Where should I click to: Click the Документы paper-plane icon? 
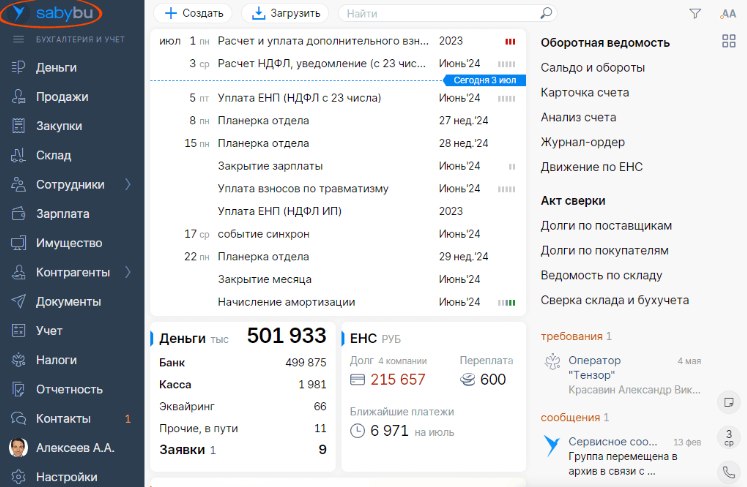coord(18,301)
